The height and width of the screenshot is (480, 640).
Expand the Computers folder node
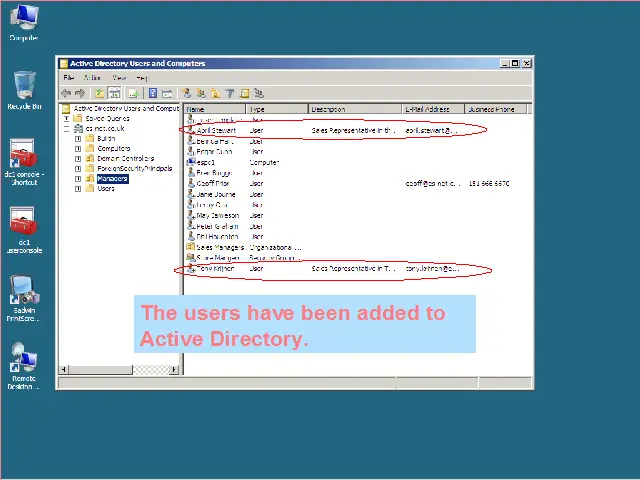(x=78, y=149)
